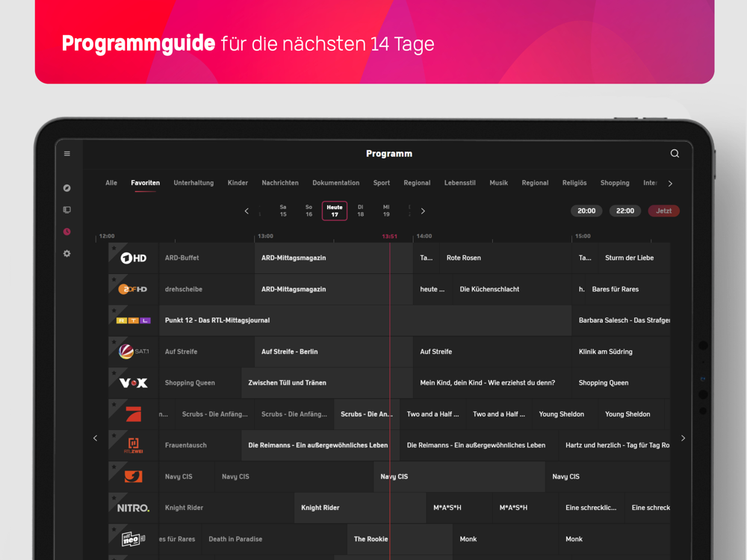The height and width of the screenshot is (560, 747).
Task: Toggle favorite star on VOX row
Action: [114, 373]
